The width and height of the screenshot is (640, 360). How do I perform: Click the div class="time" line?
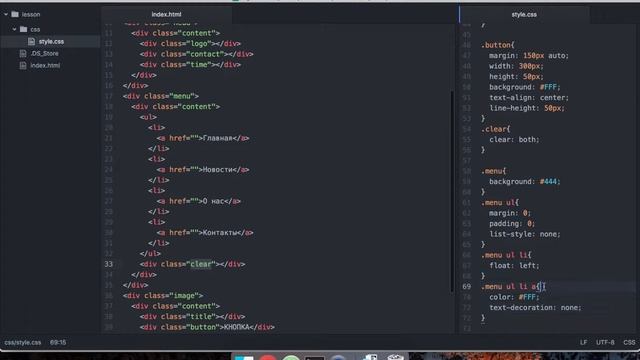coord(190,64)
